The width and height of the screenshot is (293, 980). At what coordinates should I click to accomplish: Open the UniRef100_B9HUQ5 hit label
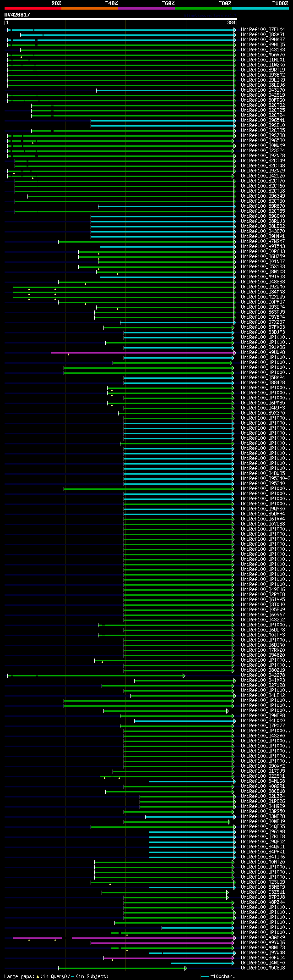pos(263,45)
